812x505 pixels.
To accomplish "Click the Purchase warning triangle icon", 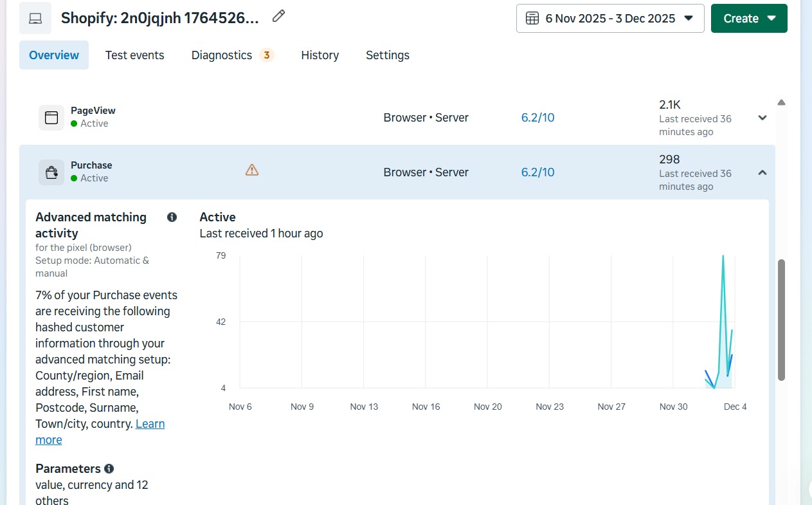I will [252, 170].
